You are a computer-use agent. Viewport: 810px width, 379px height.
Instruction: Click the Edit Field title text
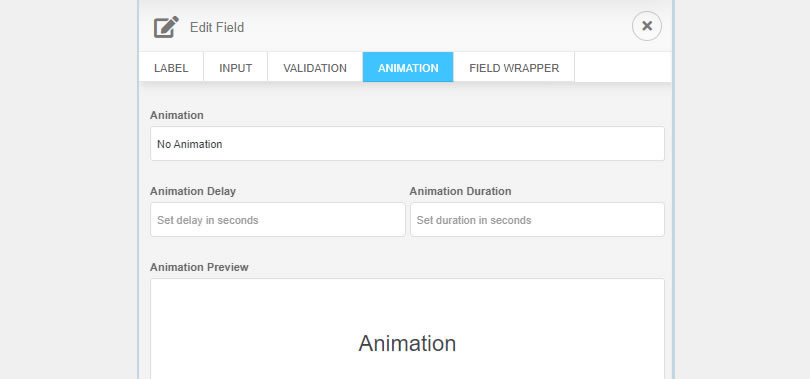217,27
